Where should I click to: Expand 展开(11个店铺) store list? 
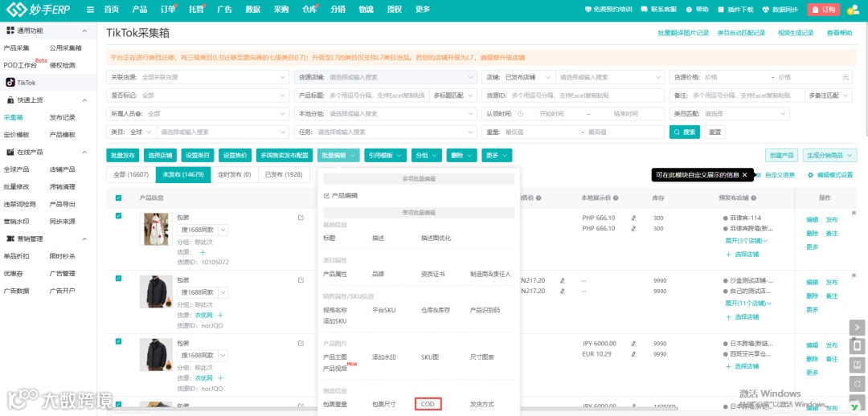click(748, 303)
